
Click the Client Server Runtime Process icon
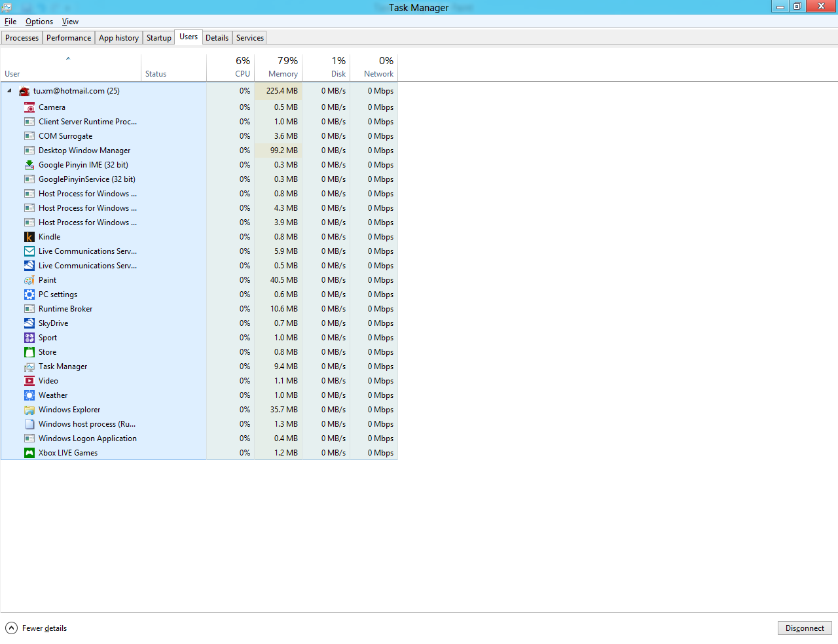click(29, 122)
